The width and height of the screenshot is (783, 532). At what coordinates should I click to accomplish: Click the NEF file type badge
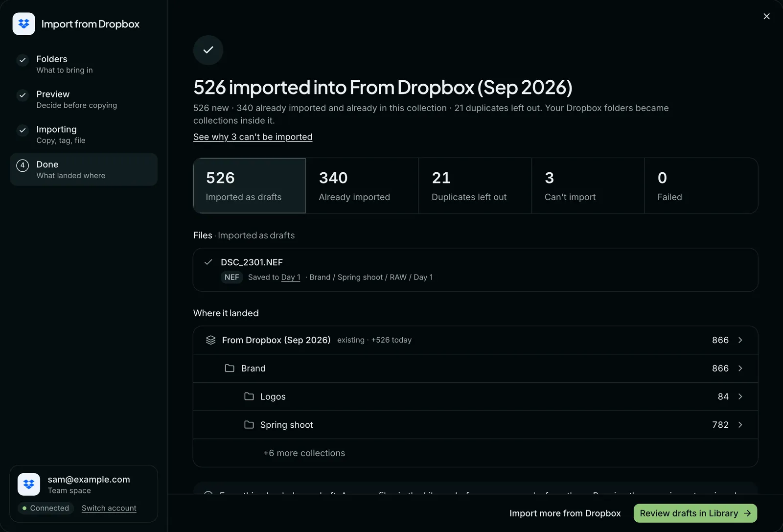[232, 278]
